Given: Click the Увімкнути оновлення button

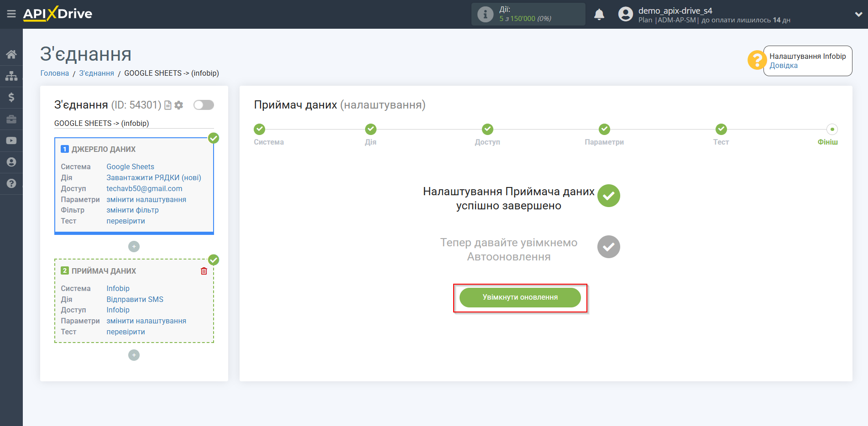Looking at the screenshot, I should pyautogui.click(x=520, y=297).
